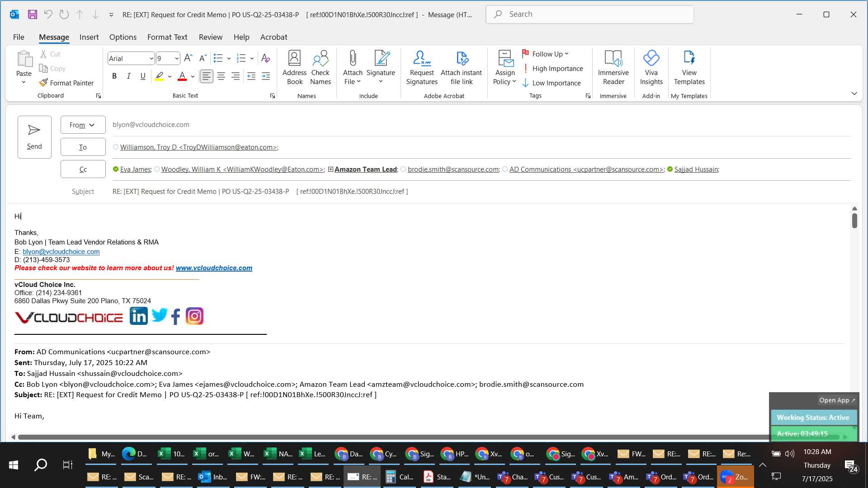Viewport: 868px width, 488px height.
Task: Decrease indent of paragraph
Action: coord(251,76)
